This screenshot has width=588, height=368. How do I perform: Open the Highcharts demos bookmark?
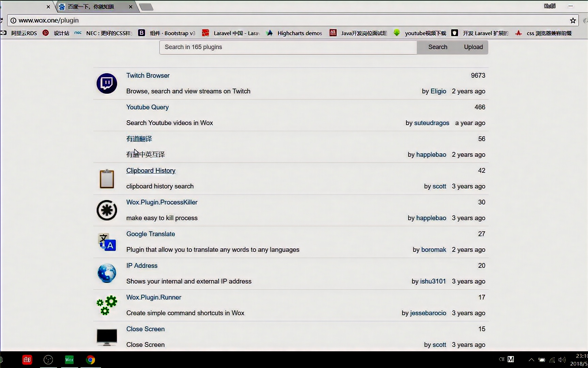tap(294, 33)
